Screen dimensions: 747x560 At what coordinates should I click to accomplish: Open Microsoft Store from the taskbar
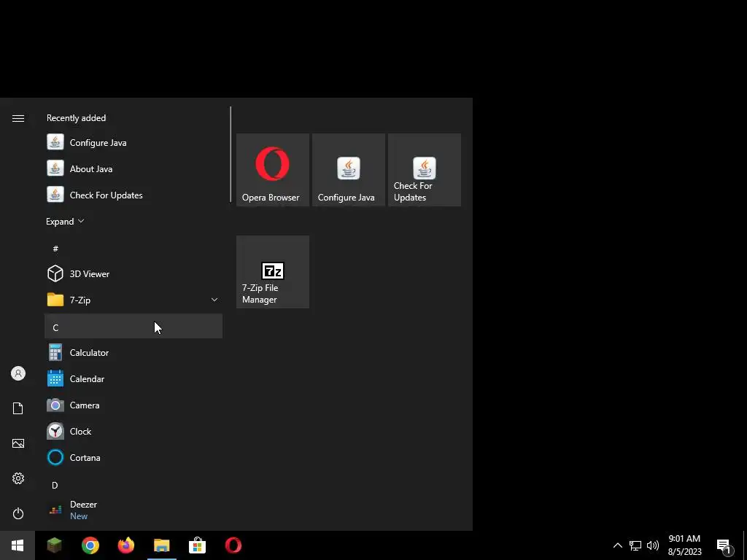(197, 545)
